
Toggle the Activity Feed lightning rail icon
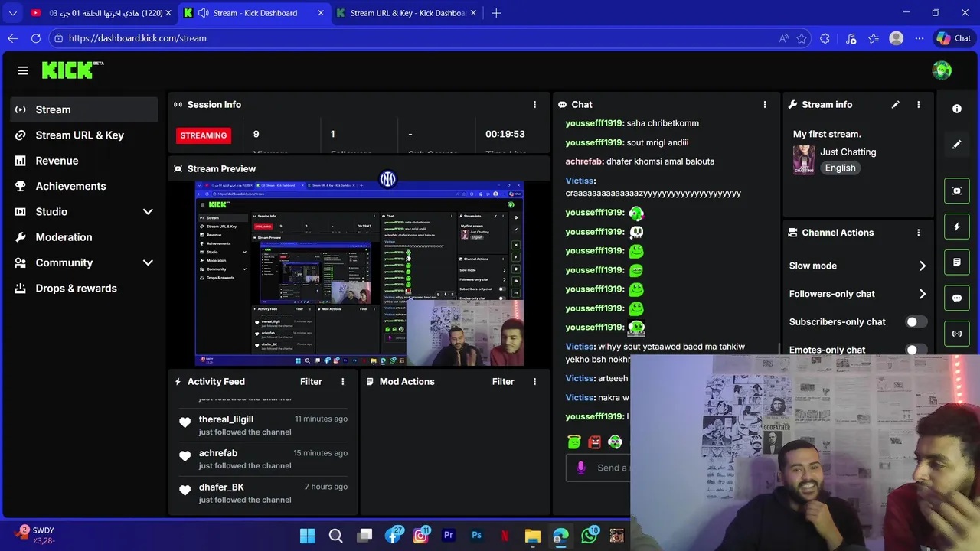957,227
